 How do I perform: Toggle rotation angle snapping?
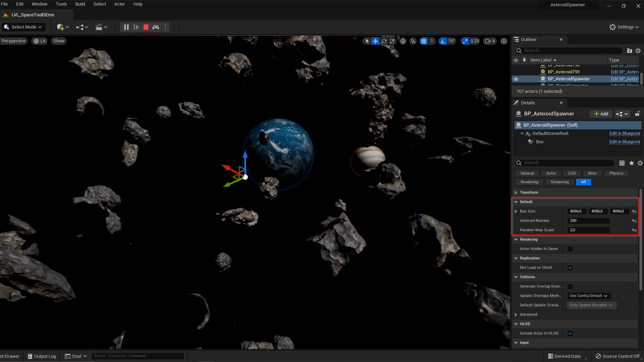click(x=443, y=41)
